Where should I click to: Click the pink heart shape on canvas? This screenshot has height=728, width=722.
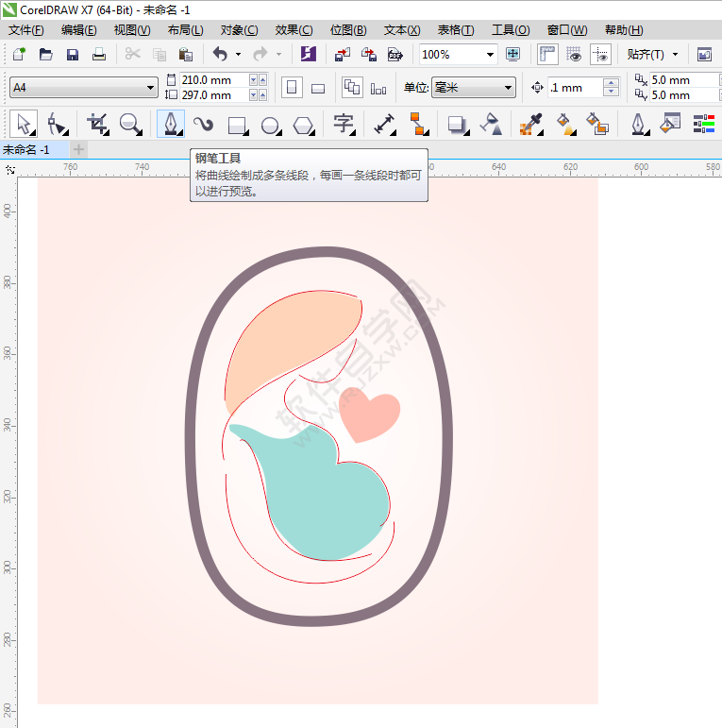tap(369, 415)
